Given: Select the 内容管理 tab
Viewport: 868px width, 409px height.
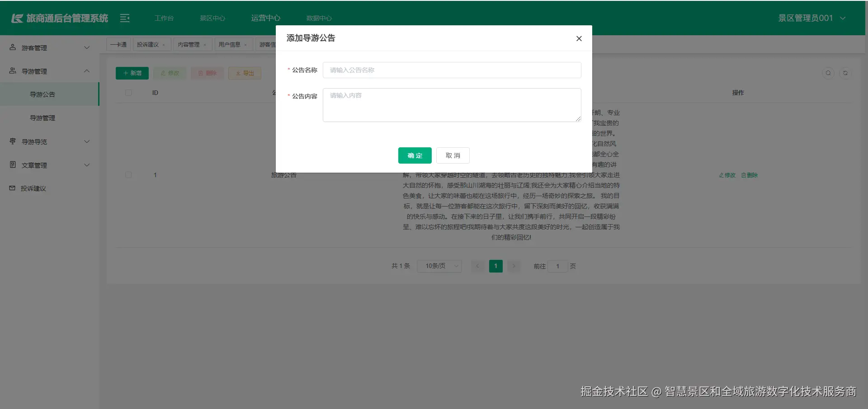Looking at the screenshot, I should [x=189, y=44].
